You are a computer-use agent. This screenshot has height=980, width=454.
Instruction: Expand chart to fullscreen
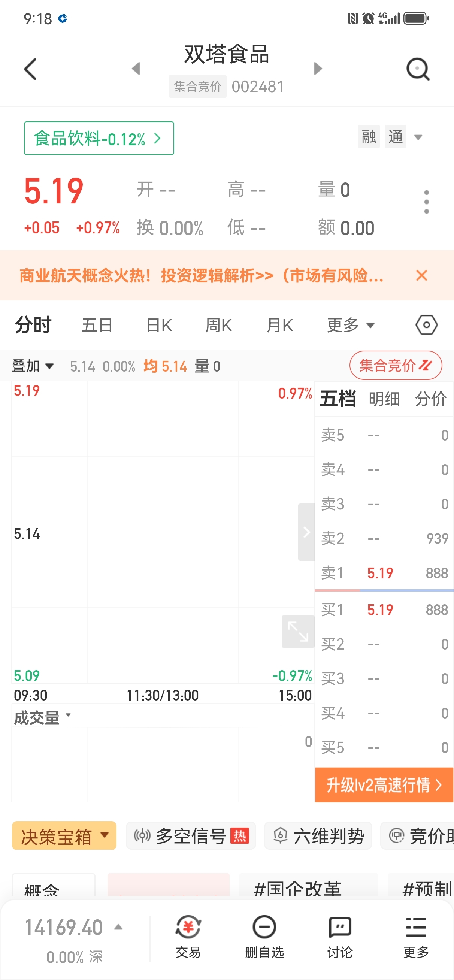coord(297,632)
